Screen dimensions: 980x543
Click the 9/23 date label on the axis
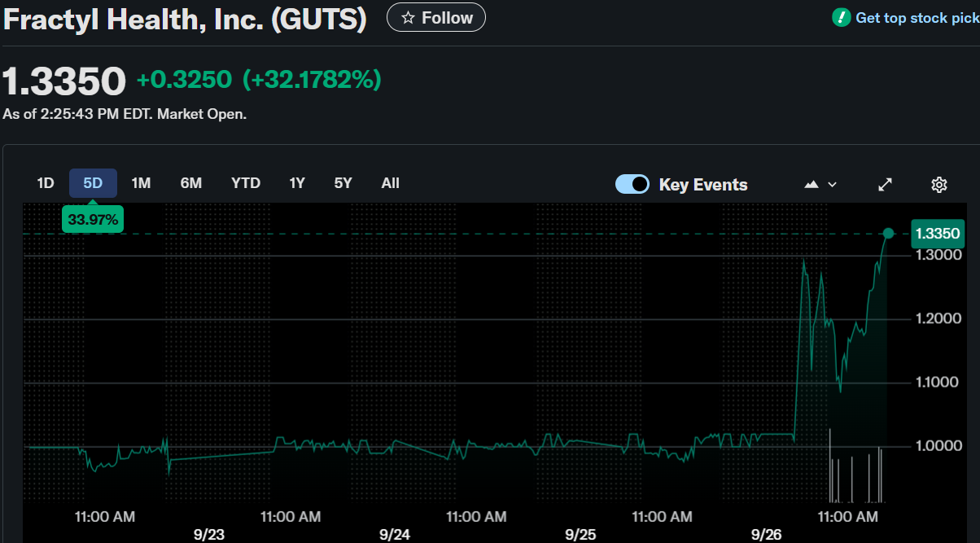click(x=209, y=534)
